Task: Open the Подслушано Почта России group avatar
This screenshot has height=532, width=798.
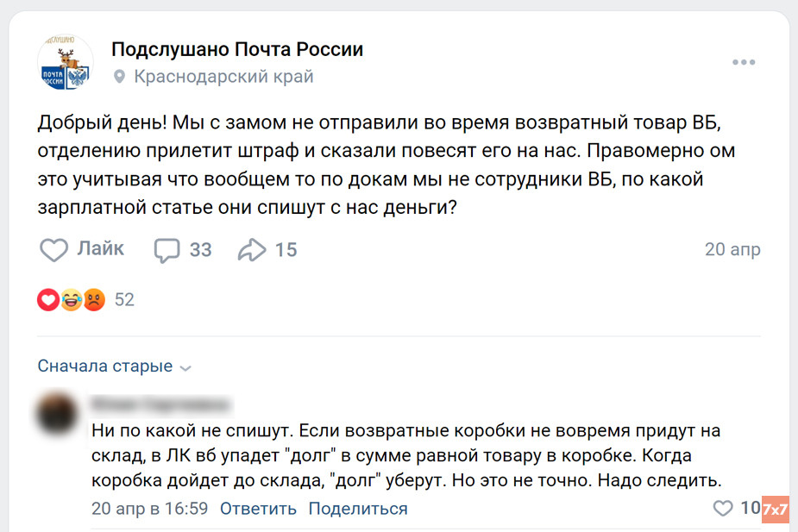Action: pos(66,60)
